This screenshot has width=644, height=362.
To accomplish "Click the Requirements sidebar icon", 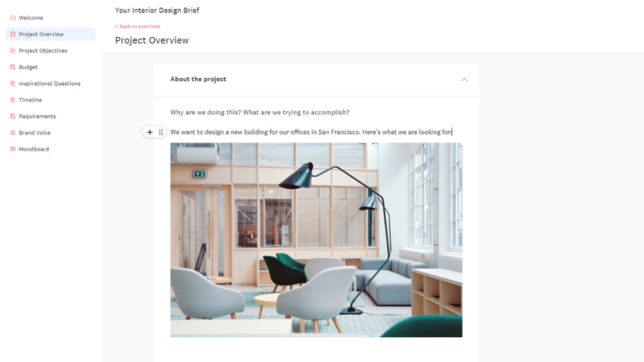I will point(13,116).
